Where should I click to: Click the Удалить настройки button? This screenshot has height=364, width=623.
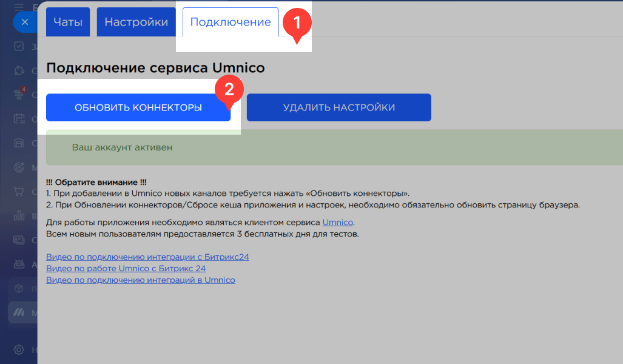tap(338, 108)
